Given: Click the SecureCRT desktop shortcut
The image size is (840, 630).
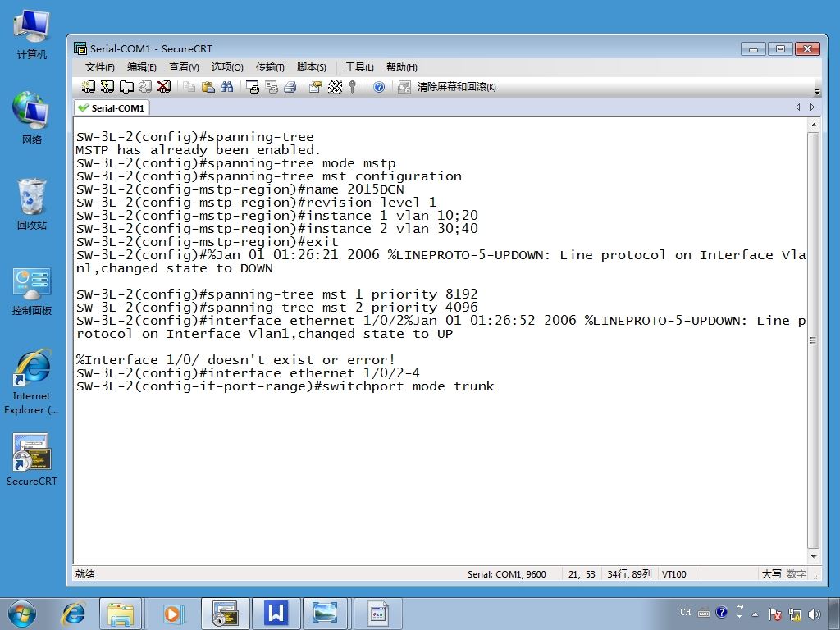Looking at the screenshot, I should pyautogui.click(x=32, y=459).
